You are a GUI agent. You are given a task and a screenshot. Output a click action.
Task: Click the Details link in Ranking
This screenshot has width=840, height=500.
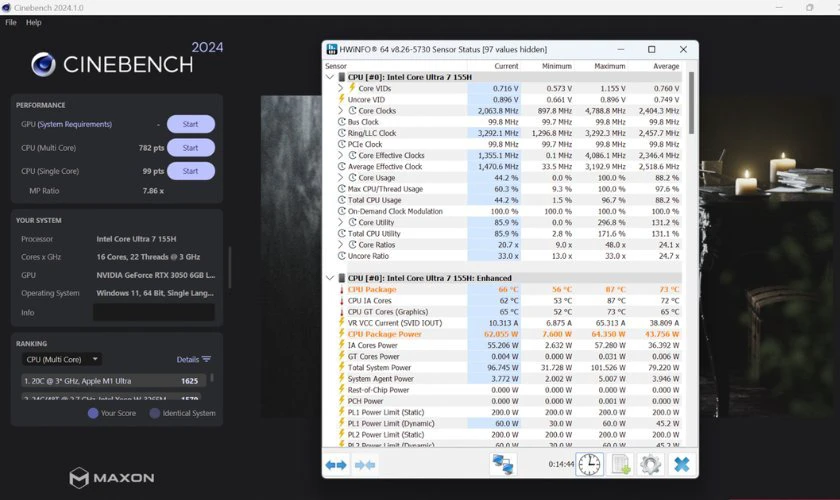pos(188,359)
